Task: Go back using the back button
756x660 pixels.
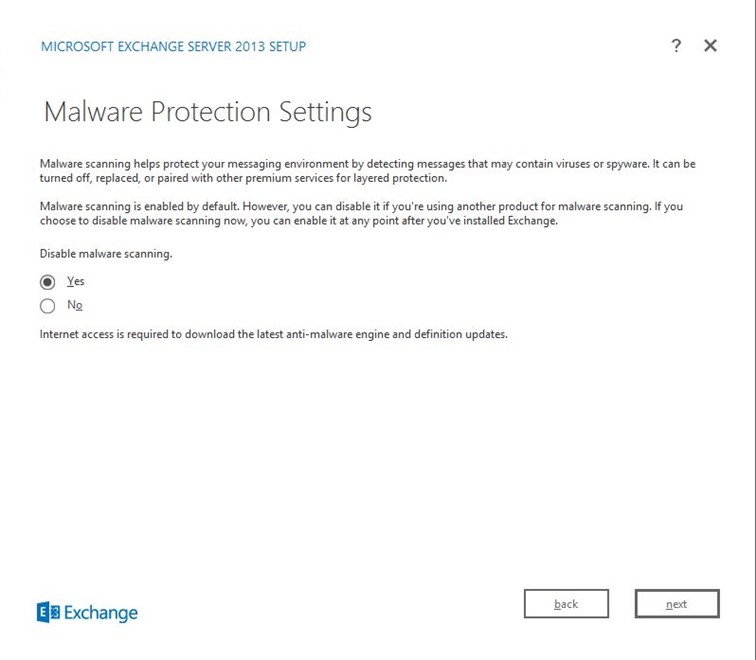Action: coord(566,604)
